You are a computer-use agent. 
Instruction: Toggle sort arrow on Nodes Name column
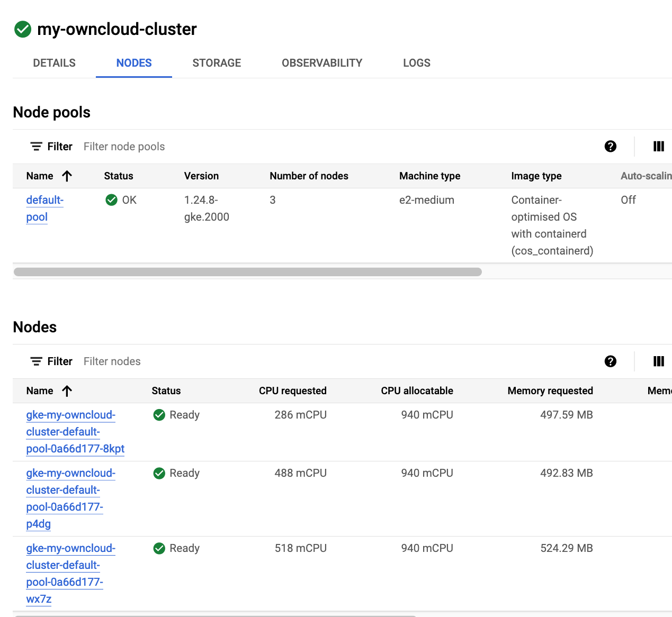pyautogui.click(x=67, y=391)
